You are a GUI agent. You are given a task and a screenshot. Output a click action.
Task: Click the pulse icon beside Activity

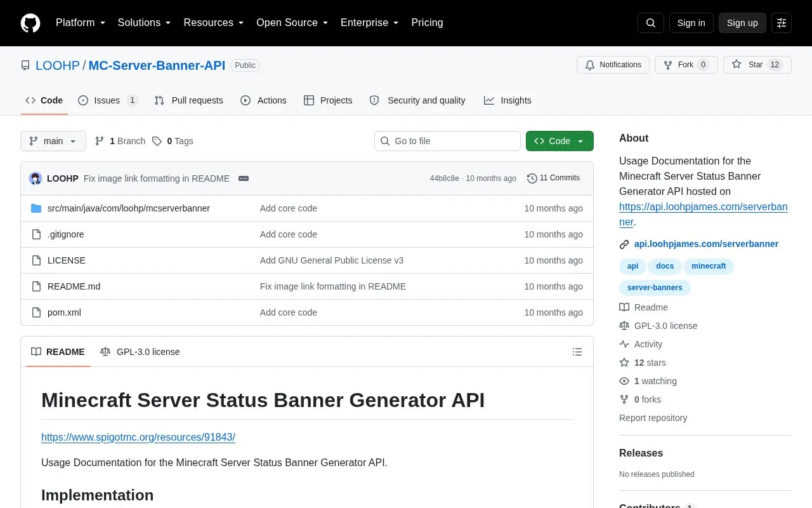(624, 344)
